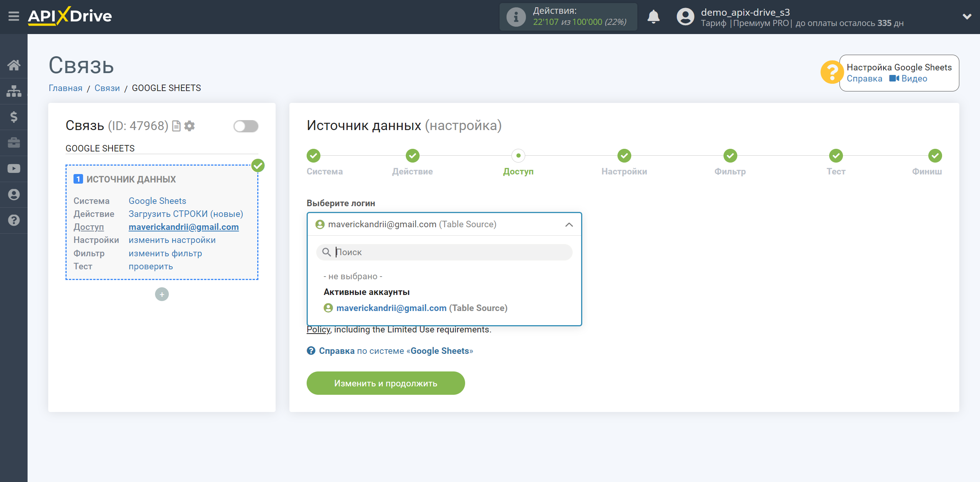Copy connection via document icon
This screenshot has height=482, width=980.
click(176, 126)
